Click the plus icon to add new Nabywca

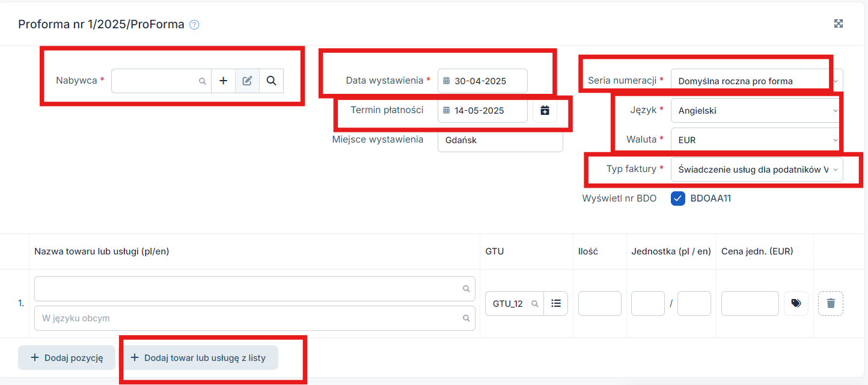click(223, 81)
